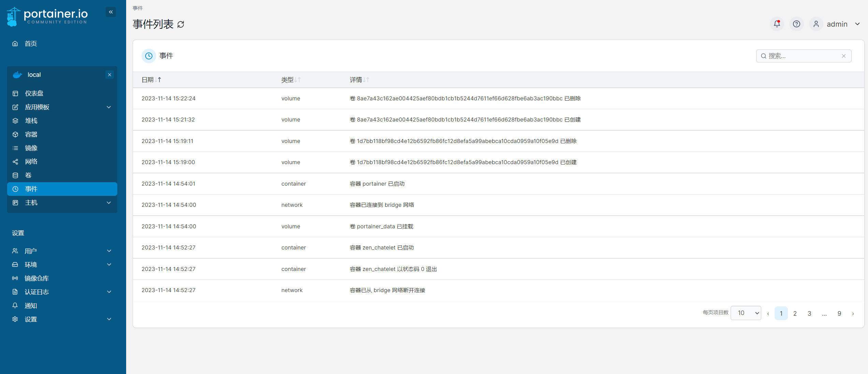This screenshot has height=374, width=868.
Task: Open the admin account dropdown
Action: point(857,24)
